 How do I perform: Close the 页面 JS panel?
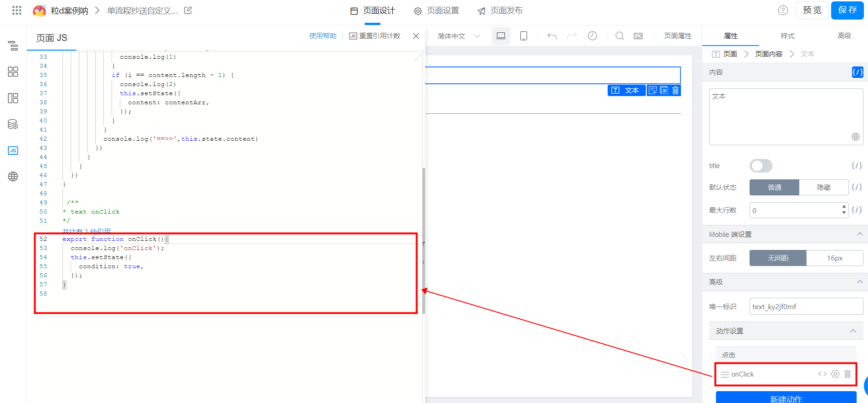tap(416, 36)
